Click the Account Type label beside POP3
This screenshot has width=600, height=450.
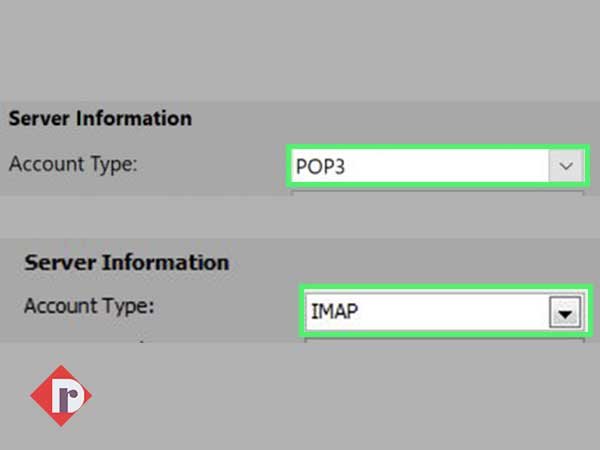point(73,165)
